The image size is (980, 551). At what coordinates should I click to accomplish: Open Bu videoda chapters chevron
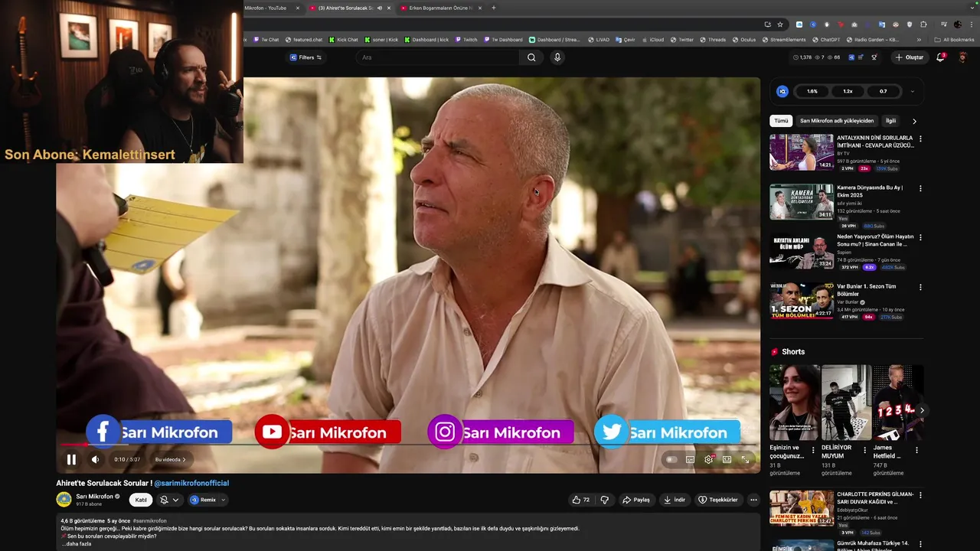[x=184, y=460]
